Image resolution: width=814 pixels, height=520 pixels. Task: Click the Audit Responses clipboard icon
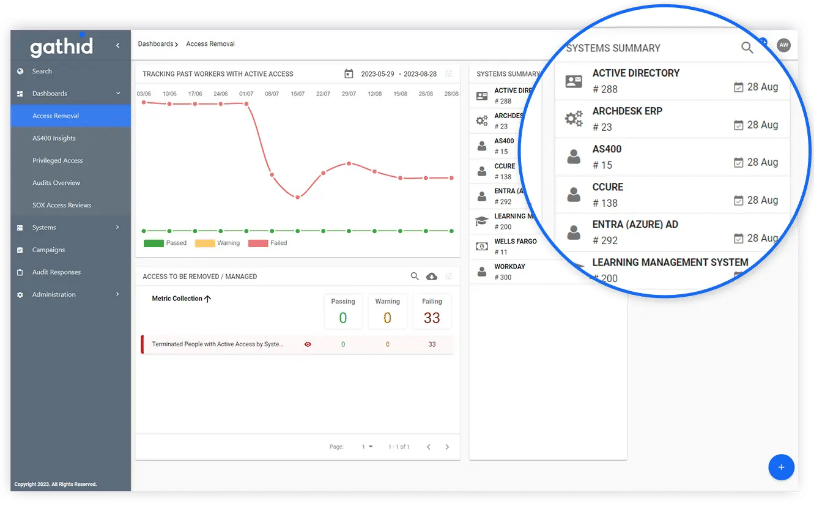(x=20, y=272)
